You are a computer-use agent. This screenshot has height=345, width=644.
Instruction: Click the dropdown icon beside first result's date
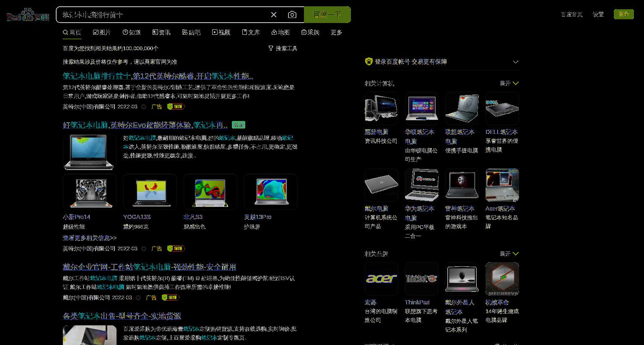[x=143, y=107]
